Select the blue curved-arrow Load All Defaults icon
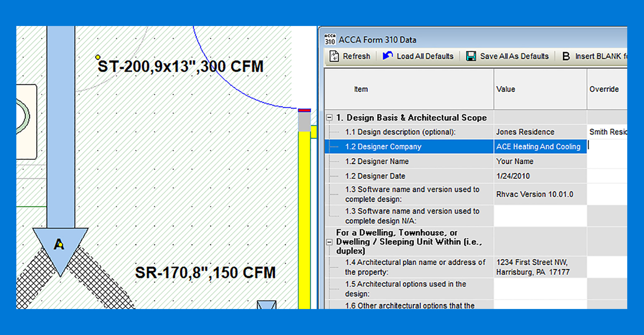 coord(387,55)
